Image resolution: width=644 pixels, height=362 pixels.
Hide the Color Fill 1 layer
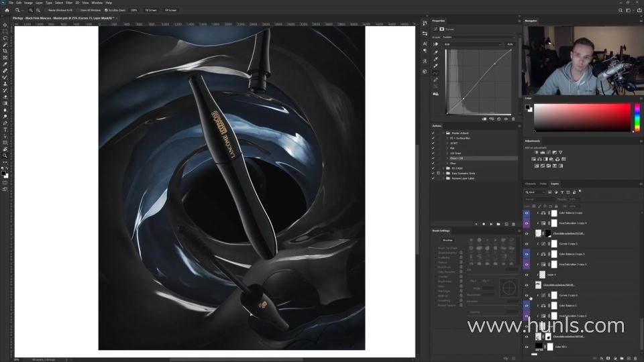pyautogui.click(x=527, y=347)
